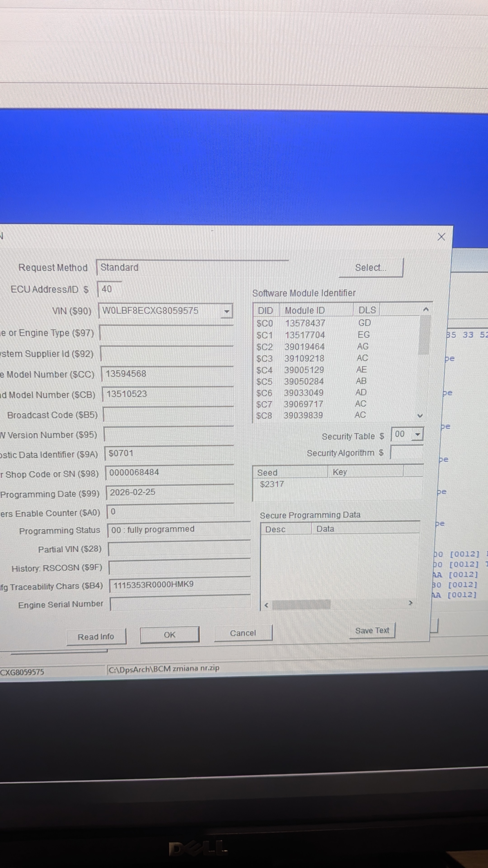Viewport: 488px width, 868px height.
Task: Click Secure Programming Data horizontal scrollbar thumb
Action: tap(301, 604)
